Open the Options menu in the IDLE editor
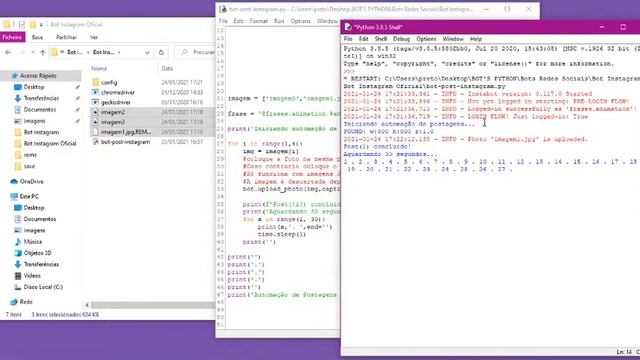This screenshot has width=640, height=360. tap(300, 21)
